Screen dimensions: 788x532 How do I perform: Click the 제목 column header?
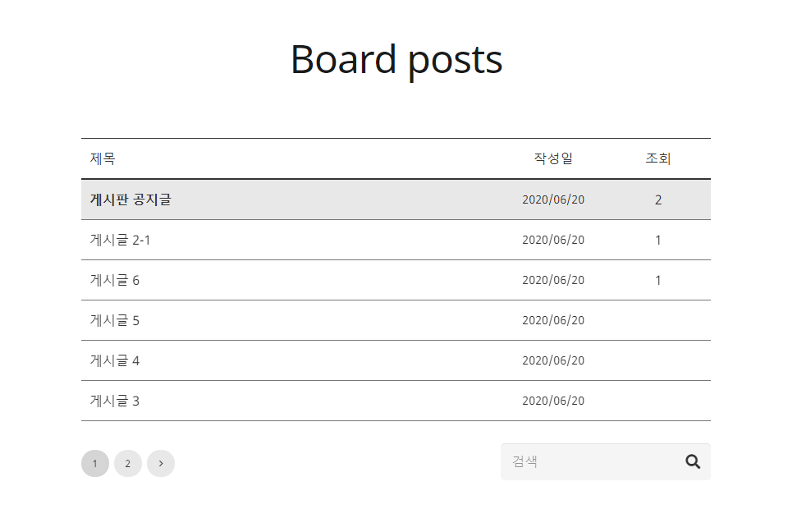coord(103,158)
